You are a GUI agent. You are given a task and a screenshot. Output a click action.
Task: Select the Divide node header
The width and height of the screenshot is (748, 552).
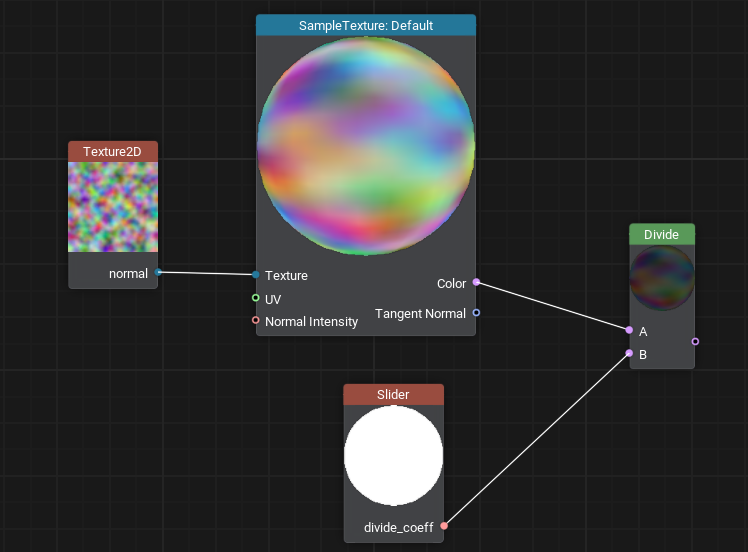point(661,234)
